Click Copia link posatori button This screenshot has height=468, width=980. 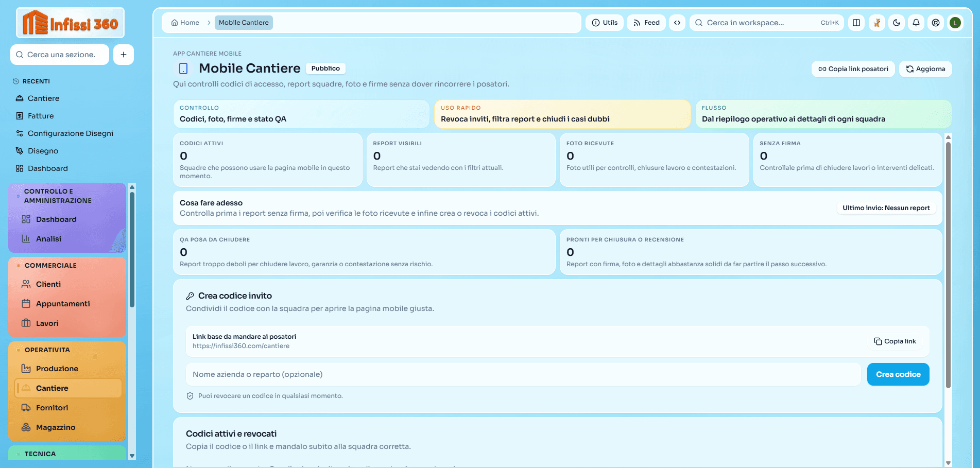click(853, 69)
